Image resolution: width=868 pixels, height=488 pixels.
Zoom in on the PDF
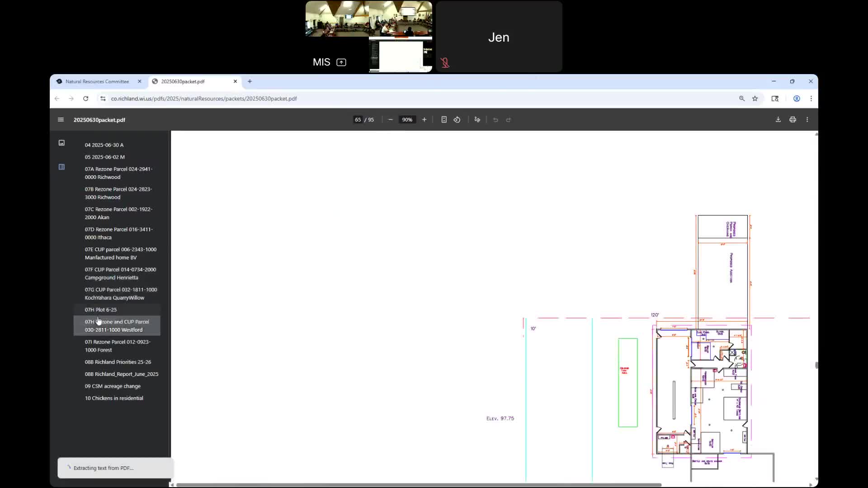(x=424, y=120)
